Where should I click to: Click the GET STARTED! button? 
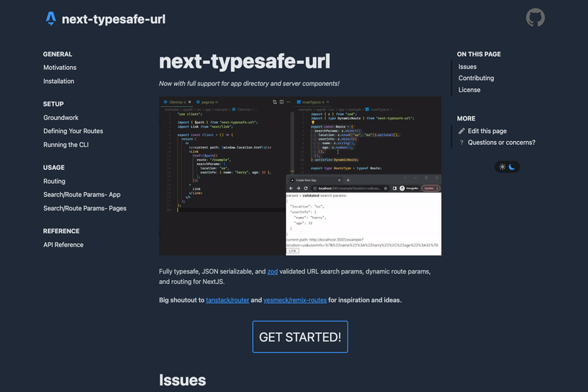tap(300, 337)
